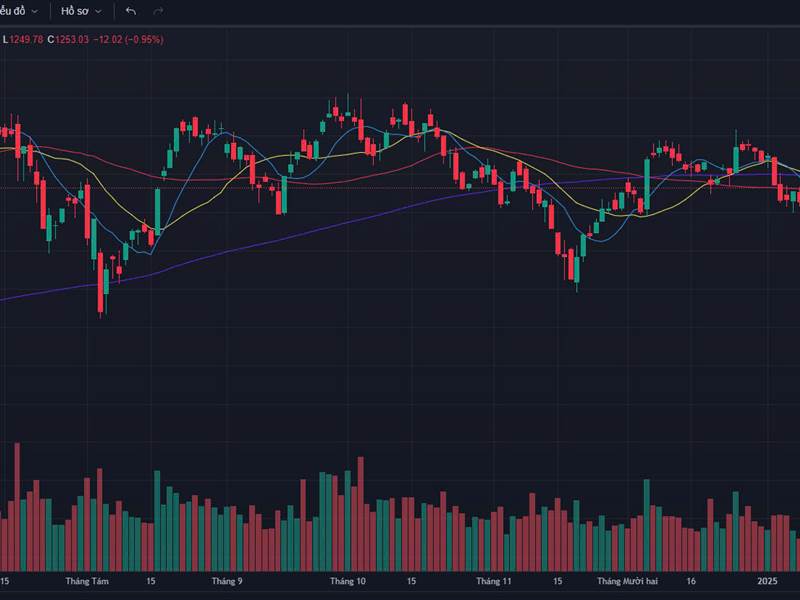Expand the dropdown chevron next to Hồ sơ
The width and height of the screenshot is (800, 600).
[98, 11]
